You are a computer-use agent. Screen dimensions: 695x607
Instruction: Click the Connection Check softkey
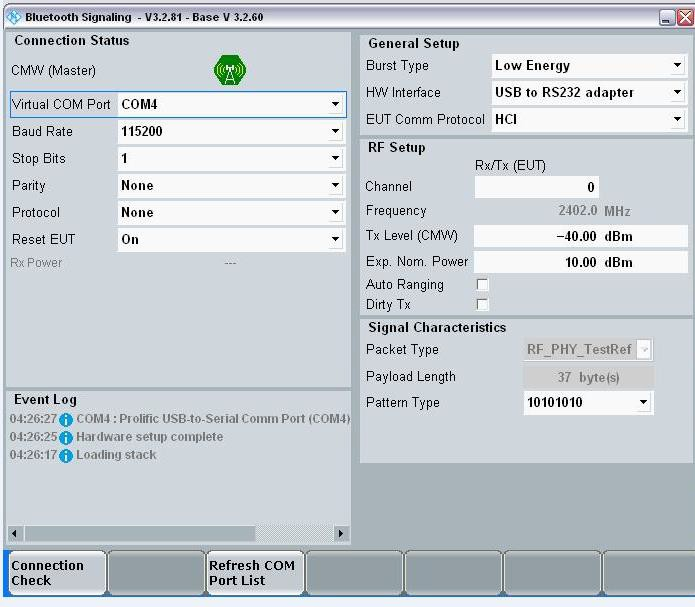[57, 573]
